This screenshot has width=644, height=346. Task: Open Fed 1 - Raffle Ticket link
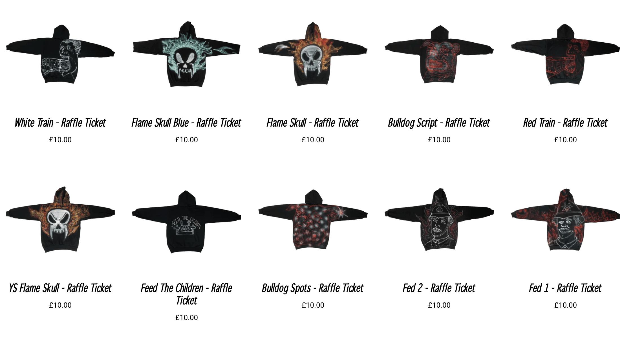(565, 288)
